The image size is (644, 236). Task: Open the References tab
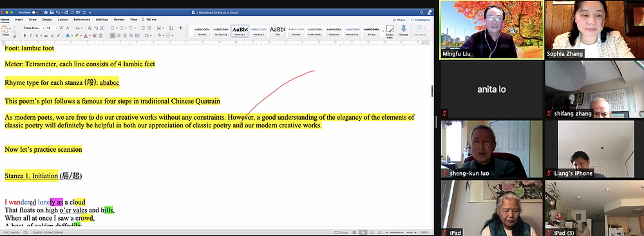click(x=82, y=19)
